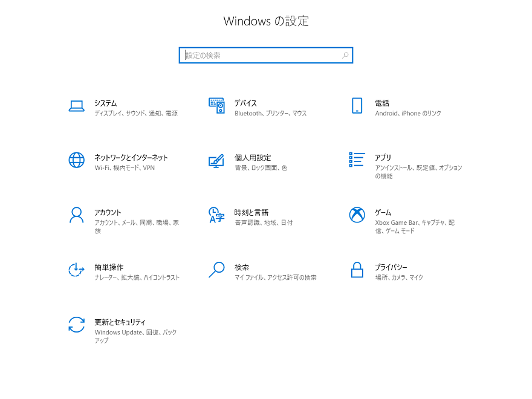Image resolution: width=532 pixels, height=399 pixels.
Task: Click the '背景、ロック画面、色' description
Action: (x=261, y=168)
